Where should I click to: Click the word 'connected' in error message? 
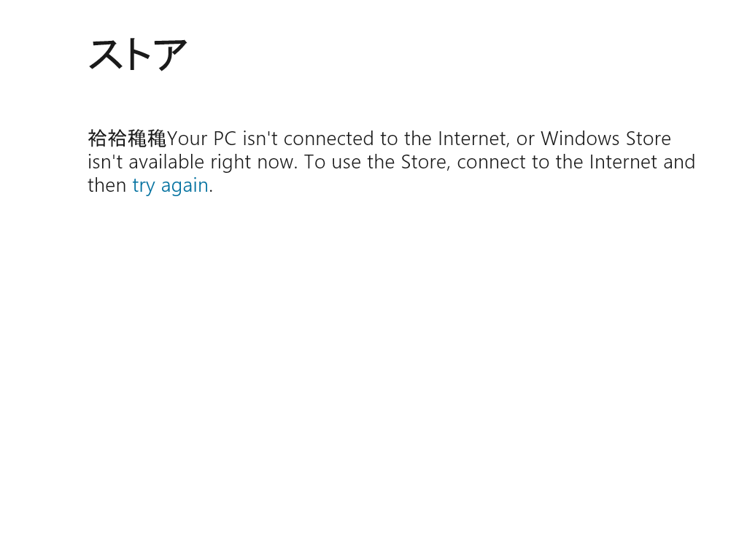tap(329, 139)
